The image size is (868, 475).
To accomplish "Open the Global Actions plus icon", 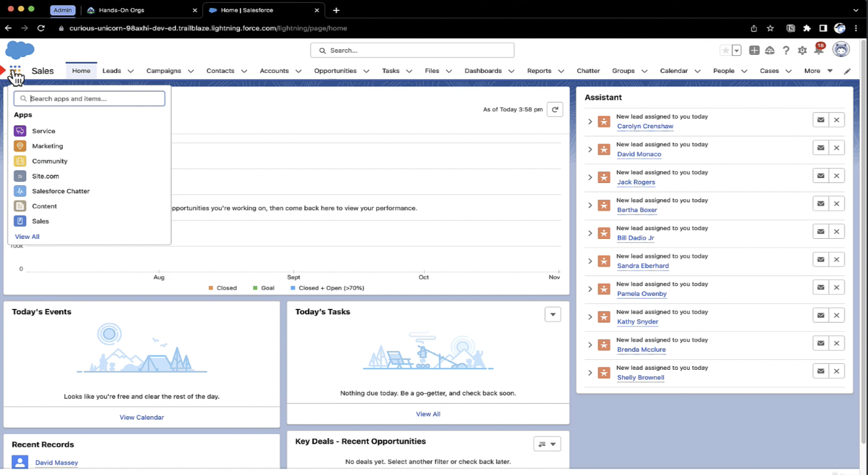I will click(754, 50).
